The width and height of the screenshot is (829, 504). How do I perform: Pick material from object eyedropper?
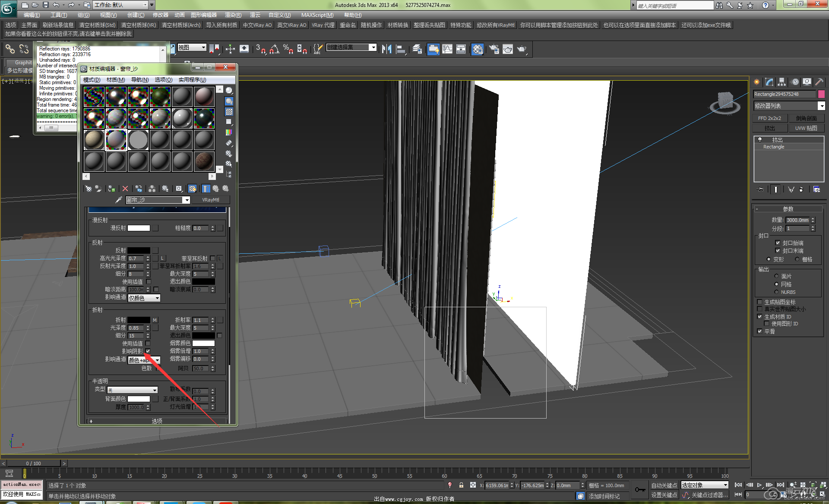(118, 200)
